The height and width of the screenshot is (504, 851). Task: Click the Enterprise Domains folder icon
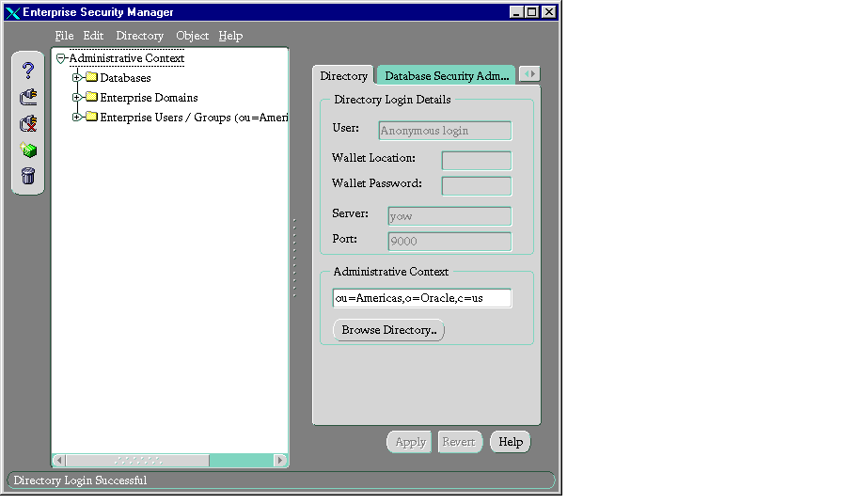91,97
